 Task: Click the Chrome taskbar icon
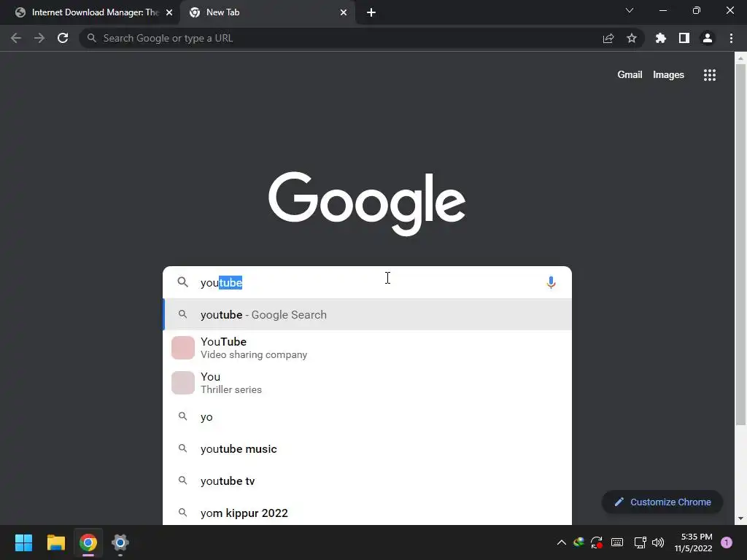(x=88, y=542)
